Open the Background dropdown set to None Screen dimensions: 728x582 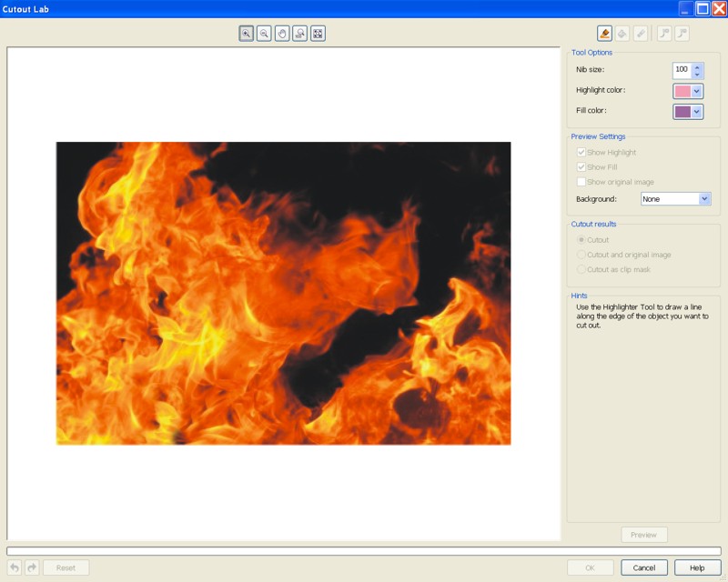click(675, 199)
